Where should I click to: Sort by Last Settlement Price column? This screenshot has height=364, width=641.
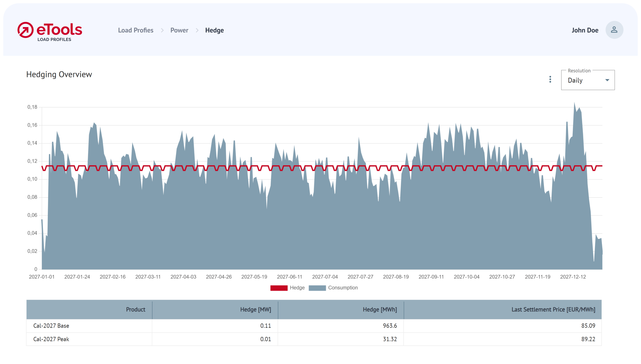(x=553, y=310)
